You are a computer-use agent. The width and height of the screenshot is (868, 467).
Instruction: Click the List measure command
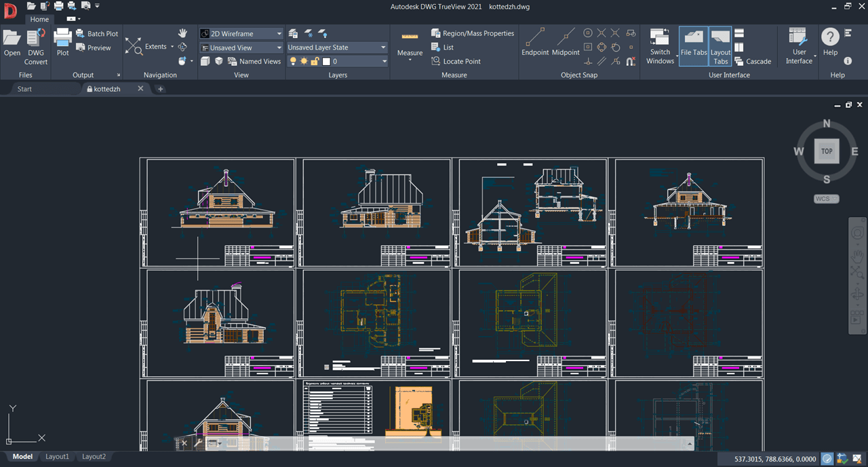tap(443, 48)
